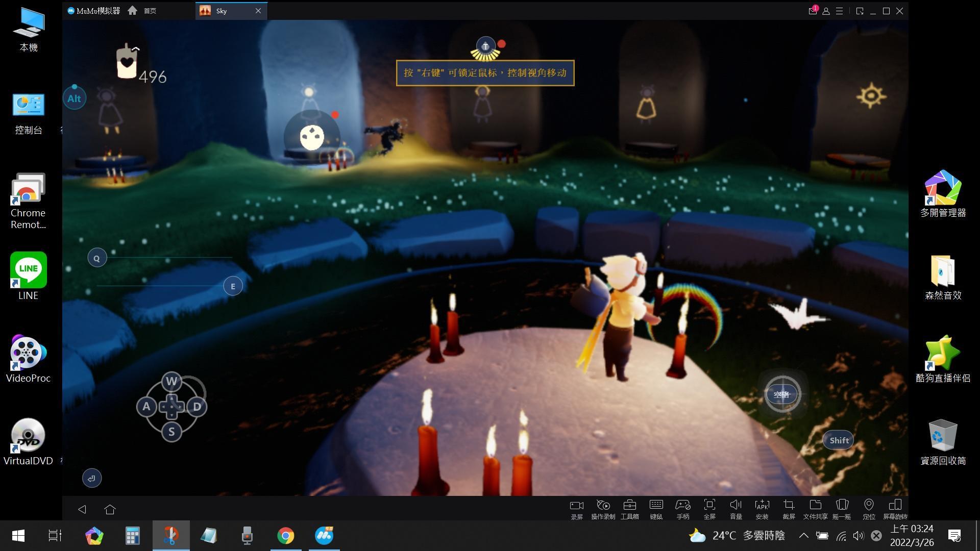The height and width of the screenshot is (551, 980).
Task: Click the Q key overlay button
Action: click(x=97, y=258)
